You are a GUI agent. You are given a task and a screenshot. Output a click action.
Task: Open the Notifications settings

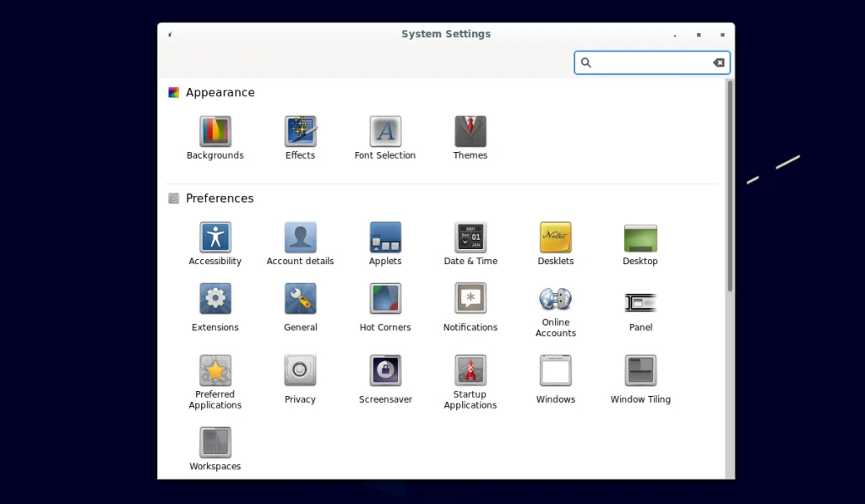click(471, 299)
